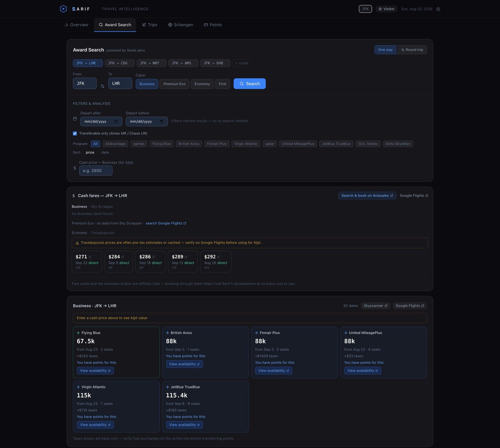The width and height of the screenshot is (500, 448).
Task: Click the warning triangle in Travelpayouts notice
Action: [77, 243]
